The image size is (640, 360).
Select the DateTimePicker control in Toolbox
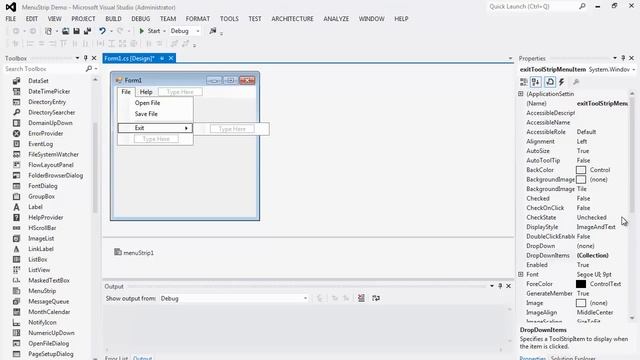pos(49,91)
